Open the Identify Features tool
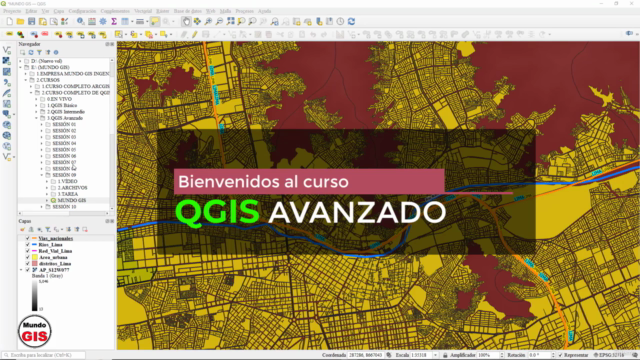Screen dimensions: 640x360 tap(81, 22)
